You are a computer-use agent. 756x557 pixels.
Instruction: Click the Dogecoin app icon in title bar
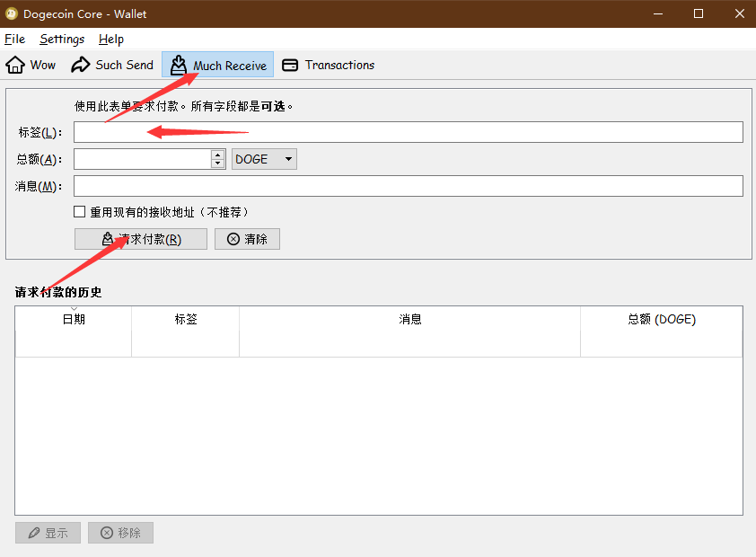[12, 13]
